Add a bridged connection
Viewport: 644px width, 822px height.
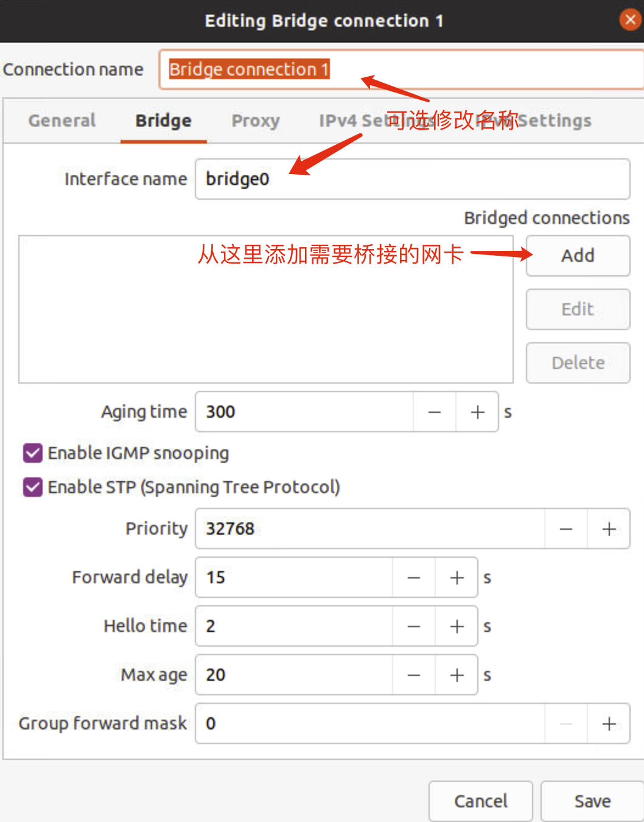click(x=578, y=256)
